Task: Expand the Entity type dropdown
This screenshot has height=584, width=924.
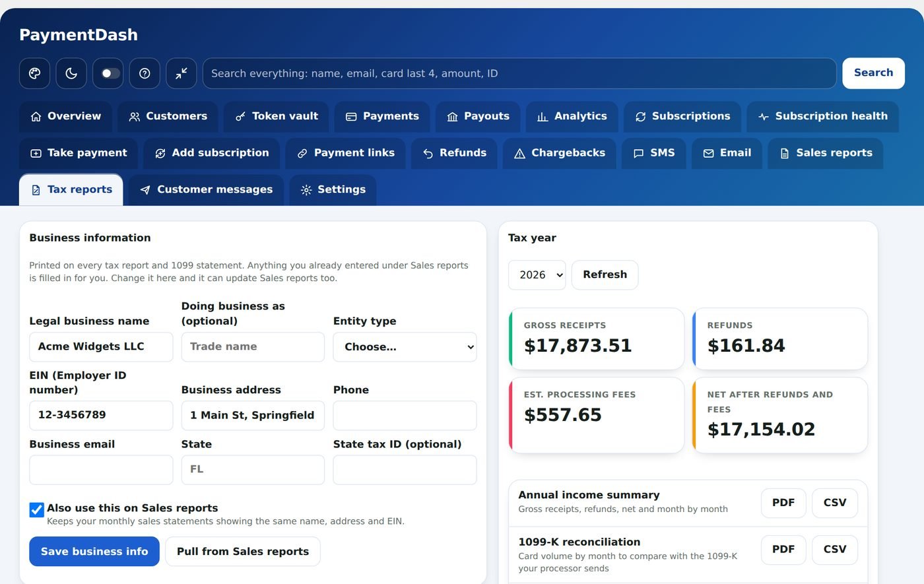Action: tap(405, 347)
